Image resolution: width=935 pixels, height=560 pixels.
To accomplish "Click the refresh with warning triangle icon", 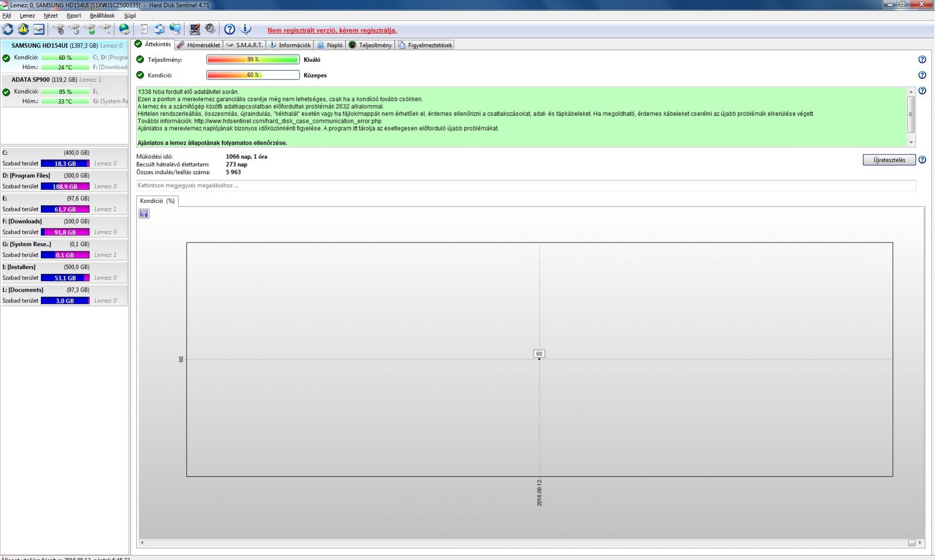I will click(x=23, y=30).
